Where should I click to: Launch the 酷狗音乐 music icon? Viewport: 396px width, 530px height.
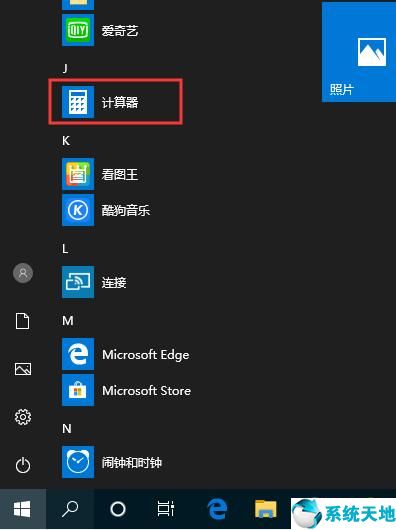pyautogui.click(x=78, y=210)
